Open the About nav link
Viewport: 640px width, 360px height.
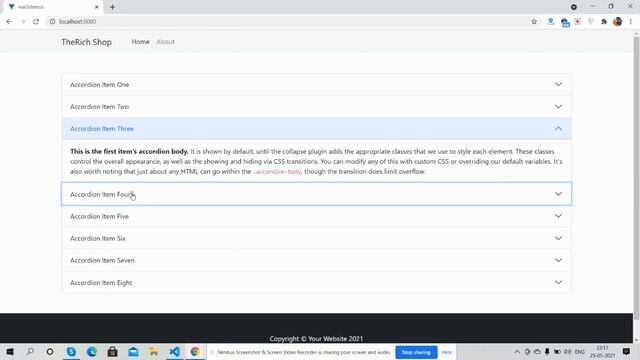tap(165, 42)
